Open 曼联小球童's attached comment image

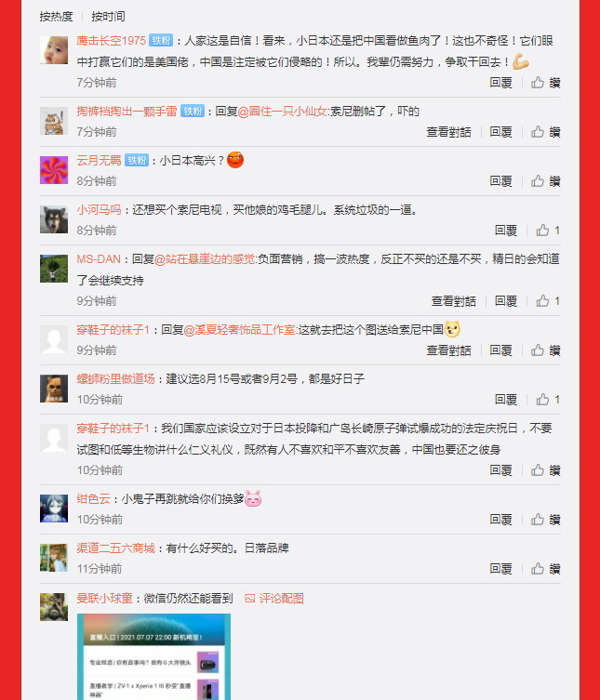(153, 656)
